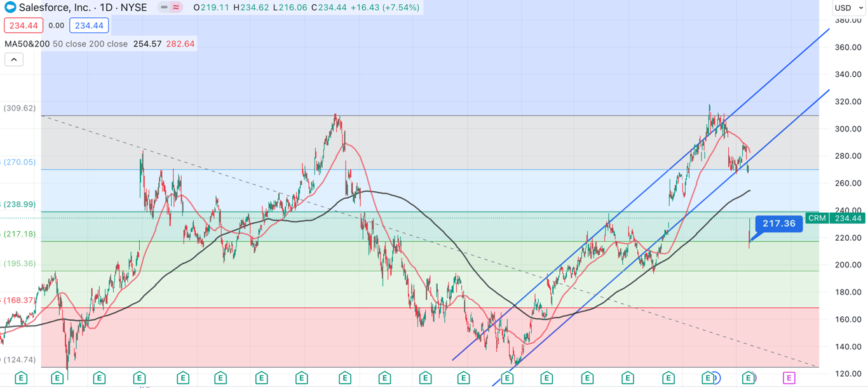Screen dimensions: 868x388
Task: Click the low value L216.06
Action: click(290, 8)
